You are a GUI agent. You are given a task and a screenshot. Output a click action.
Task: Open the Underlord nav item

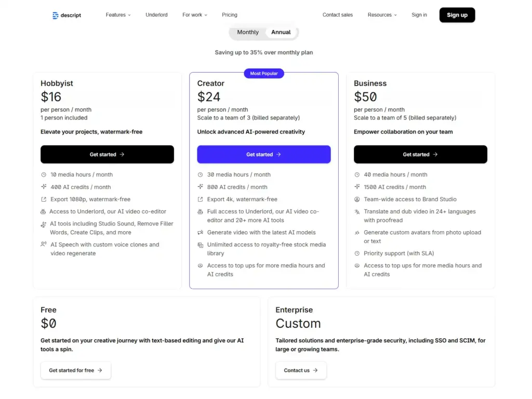click(156, 15)
